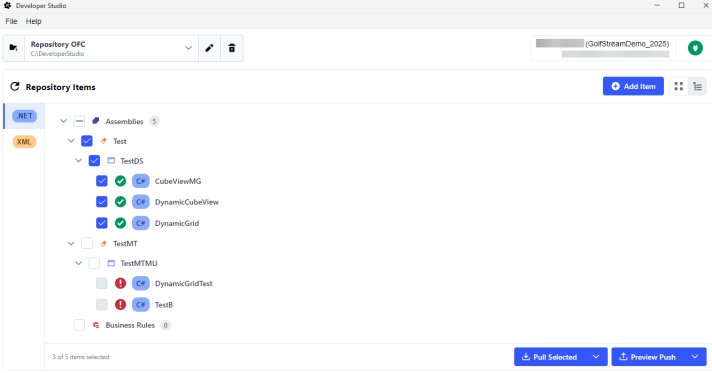Viewport: 712px width, 373px height.
Task: Click the Preview Push button
Action: tap(648, 357)
